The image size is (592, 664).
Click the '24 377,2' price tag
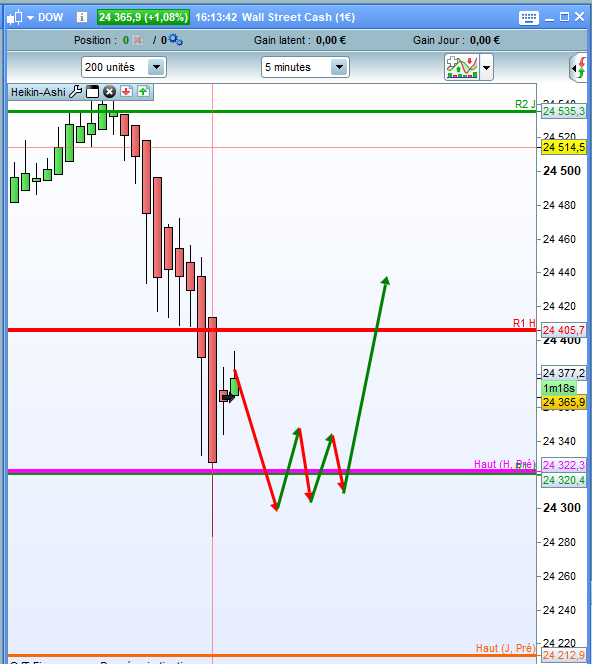[x=564, y=373]
